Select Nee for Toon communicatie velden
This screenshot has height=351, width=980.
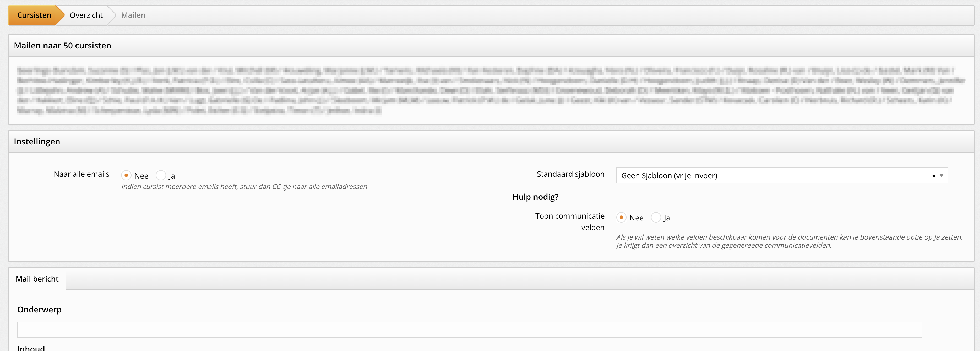click(621, 217)
